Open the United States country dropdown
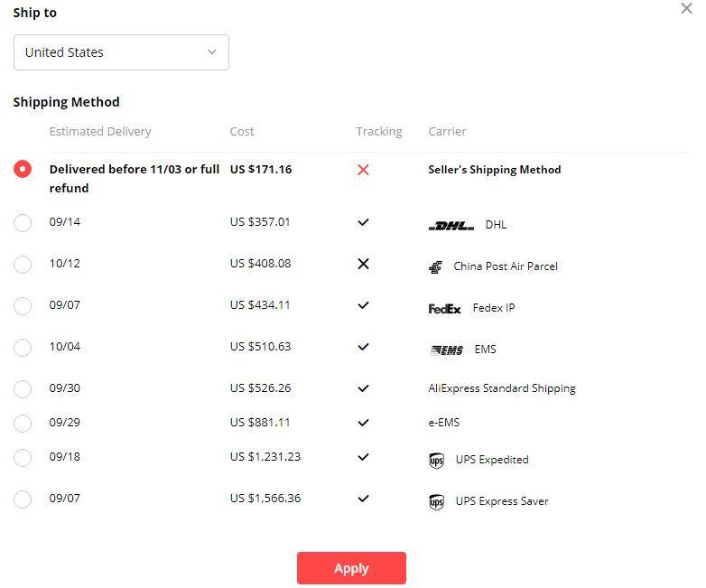706x588 pixels. tap(121, 52)
